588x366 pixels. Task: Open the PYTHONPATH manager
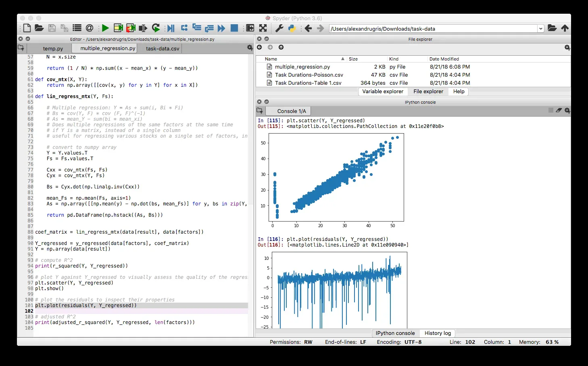[x=292, y=28]
